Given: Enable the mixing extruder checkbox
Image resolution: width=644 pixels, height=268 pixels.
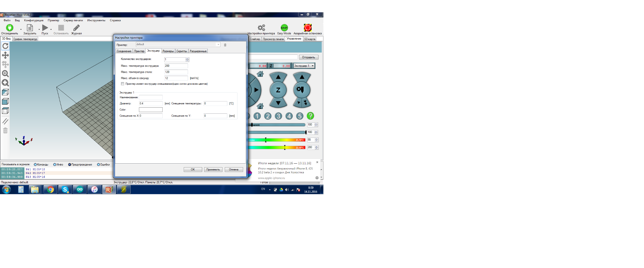Looking at the screenshot, I should [x=123, y=84].
